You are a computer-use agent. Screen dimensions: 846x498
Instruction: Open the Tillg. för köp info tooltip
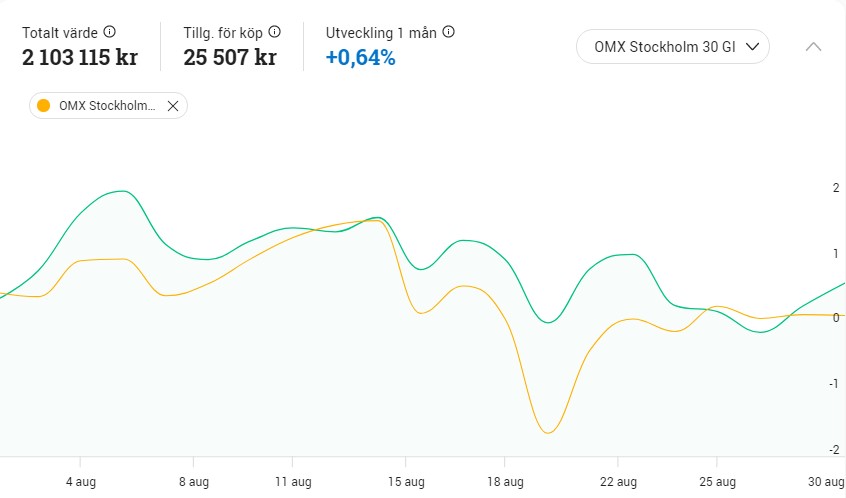click(275, 32)
